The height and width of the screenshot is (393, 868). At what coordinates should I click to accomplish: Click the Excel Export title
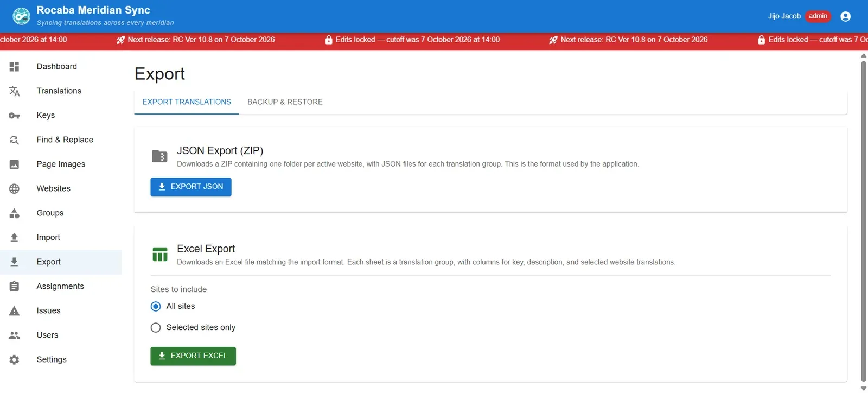click(x=206, y=249)
